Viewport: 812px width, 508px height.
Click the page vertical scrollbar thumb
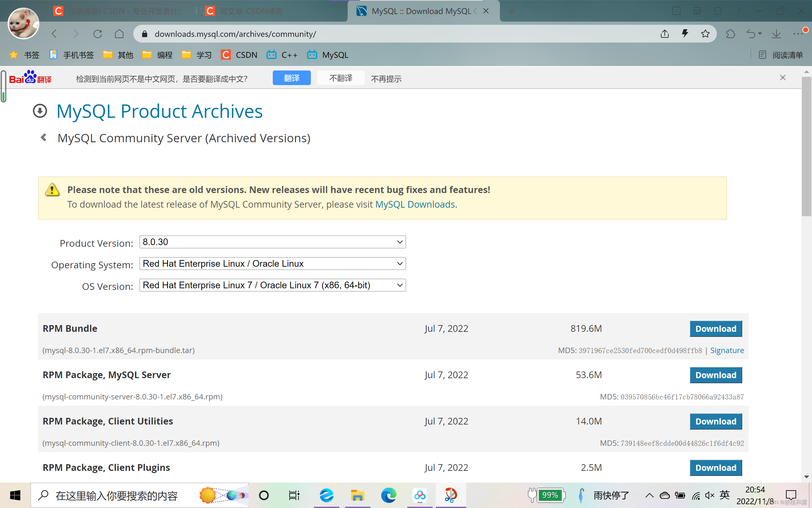(x=806, y=146)
